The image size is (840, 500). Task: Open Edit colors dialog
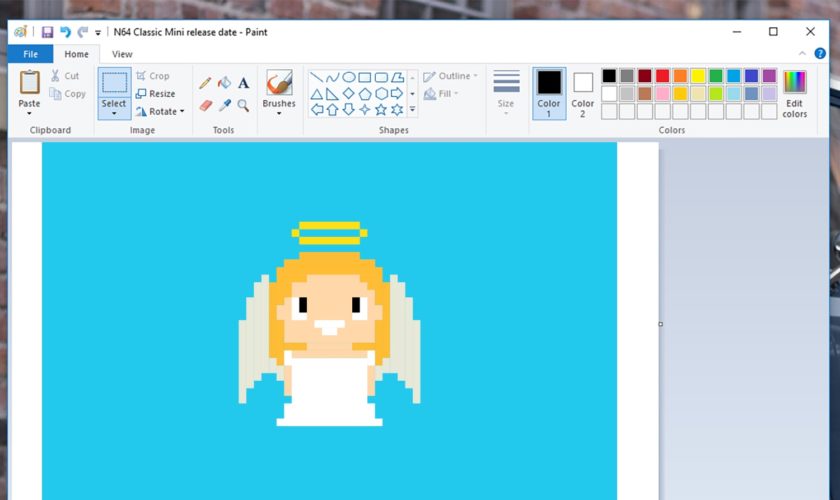[x=794, y=94]
